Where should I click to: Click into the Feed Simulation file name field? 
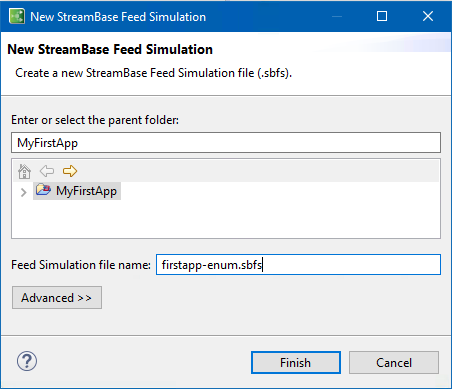coord(298,265)
